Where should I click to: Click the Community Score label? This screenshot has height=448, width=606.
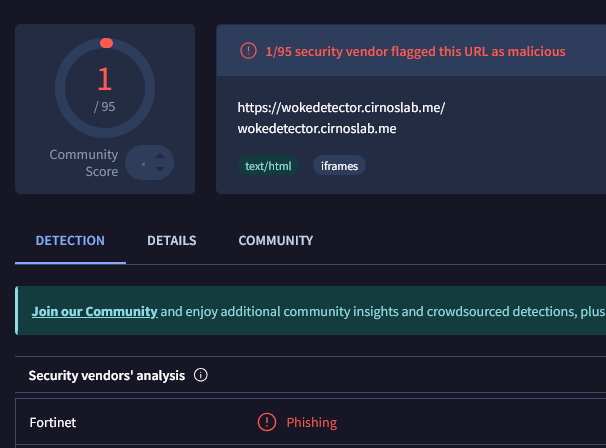point(84,163)
